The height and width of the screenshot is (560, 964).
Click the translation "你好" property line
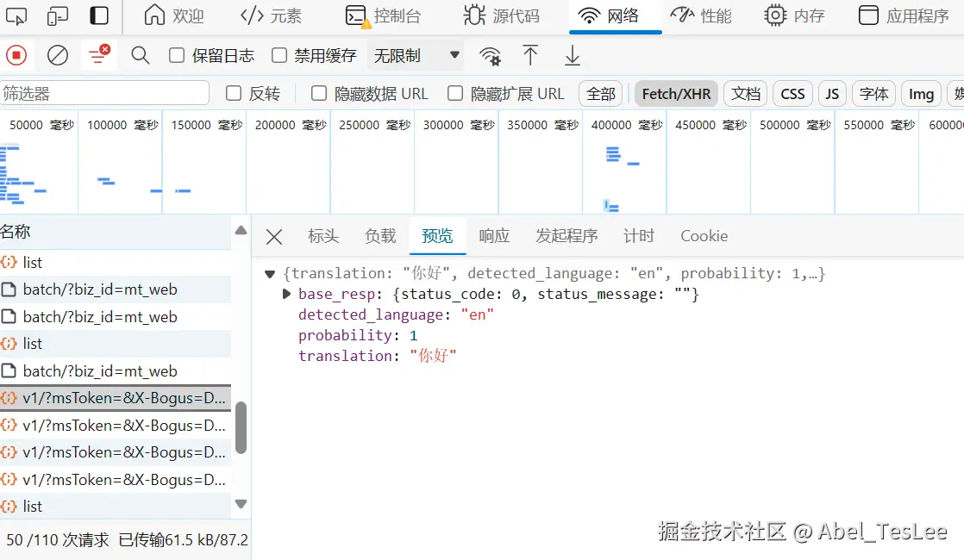(x=377, y=356)
